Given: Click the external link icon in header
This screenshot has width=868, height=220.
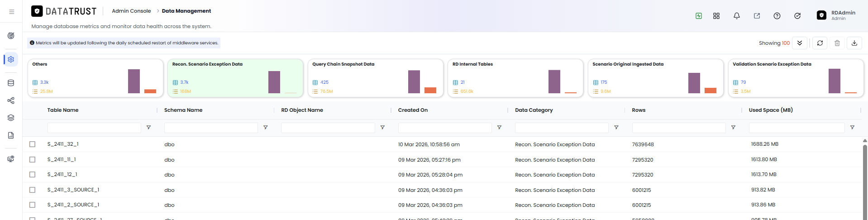Looking at the screenshot, I should pos(757,16).
